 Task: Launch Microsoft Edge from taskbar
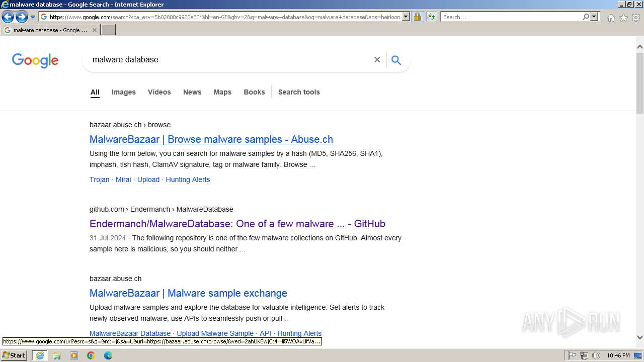[108, 355]
